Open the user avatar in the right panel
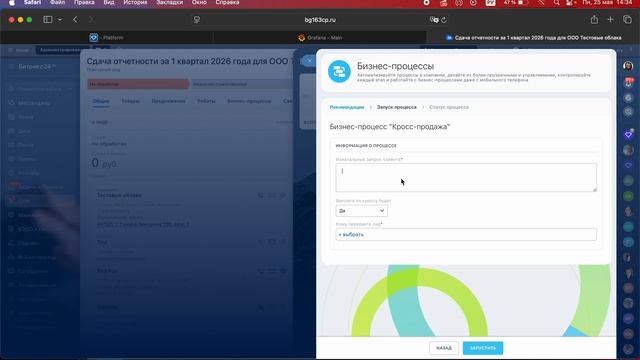The height and width of the screenshot is (360, 640). (628, 66)
